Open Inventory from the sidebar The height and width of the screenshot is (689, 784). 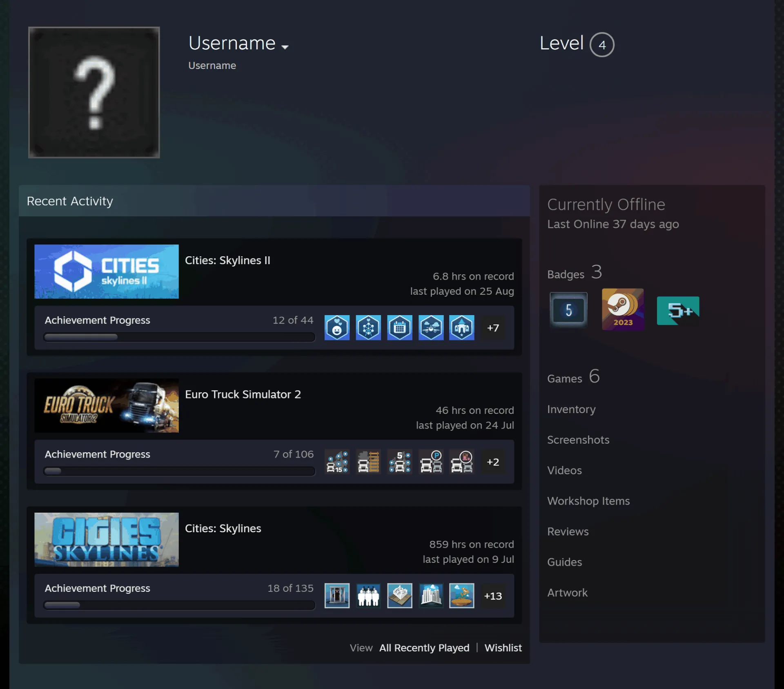(571, 409)
